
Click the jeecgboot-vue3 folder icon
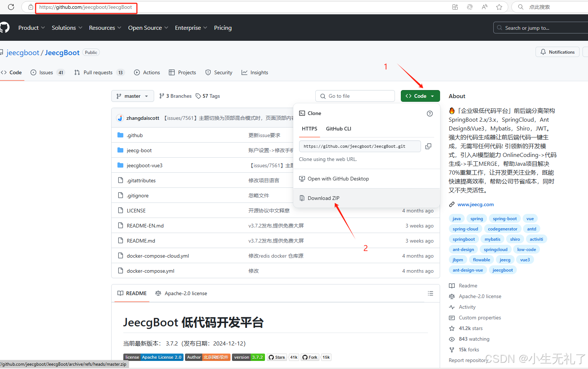point(120,165)
